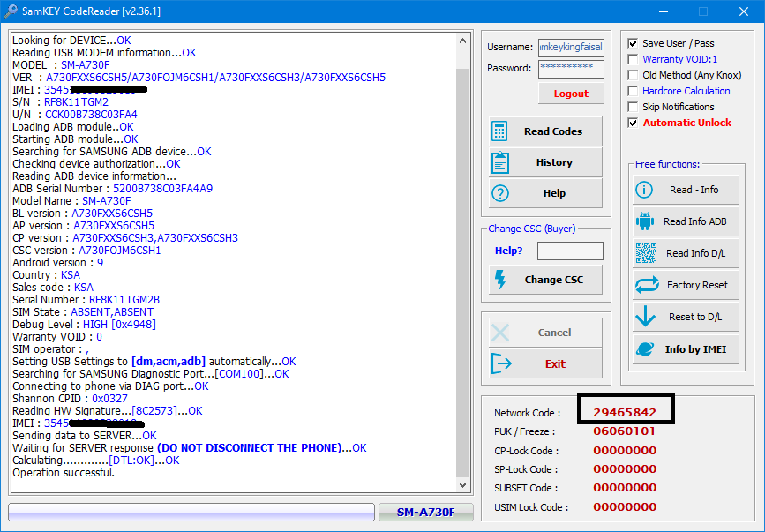Close the SamKEY CodeReader window
Viewport: 765px width, 532px height.
tap(744, 11)
